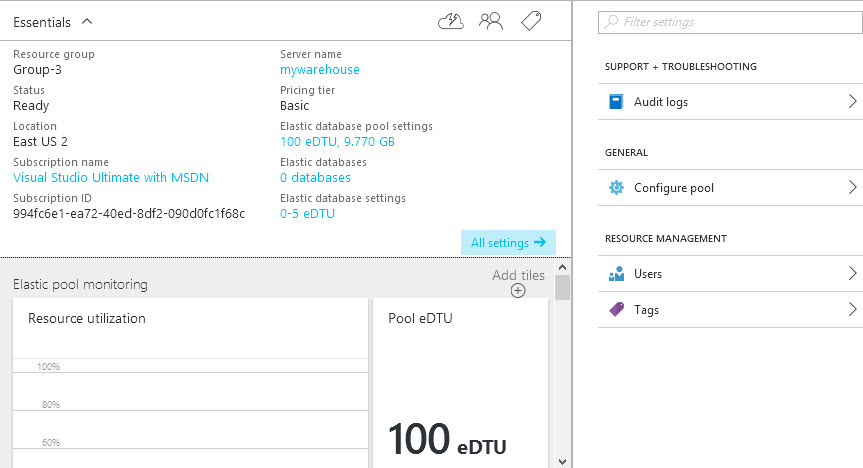
Task: Click the Users person icon in settings
Action: click(x=617, y=274)
